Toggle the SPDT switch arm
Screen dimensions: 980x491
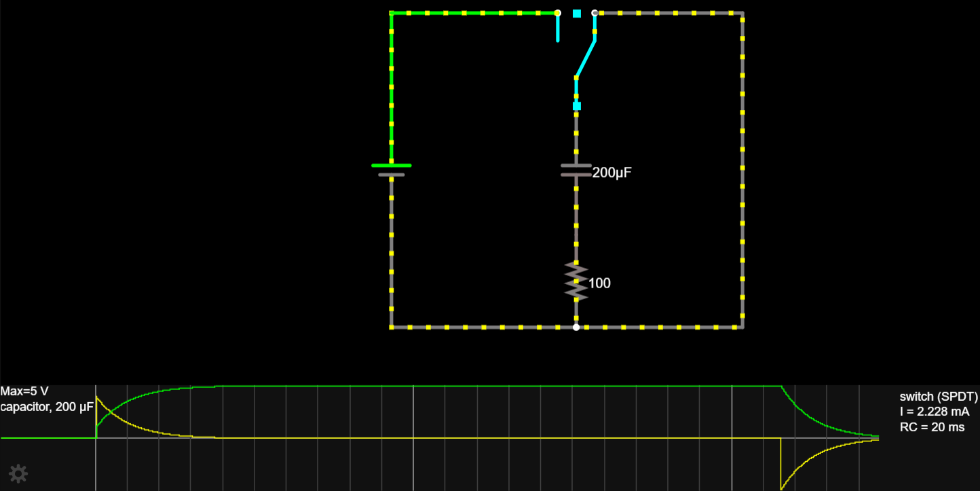tap(586, 58)
